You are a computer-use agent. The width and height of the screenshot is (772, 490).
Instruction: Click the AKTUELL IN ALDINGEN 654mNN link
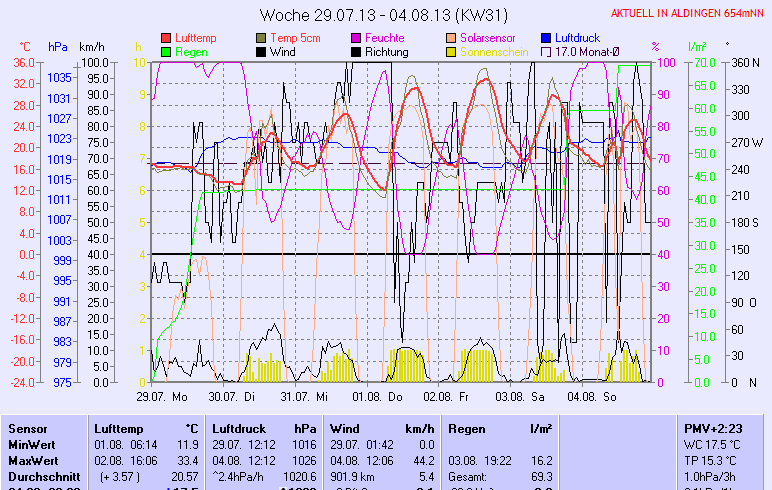point(688,14)
